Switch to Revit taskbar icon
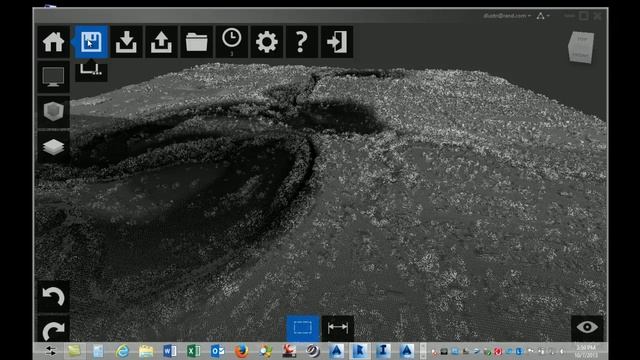640x360 pixels. click(x=359, y=351)
